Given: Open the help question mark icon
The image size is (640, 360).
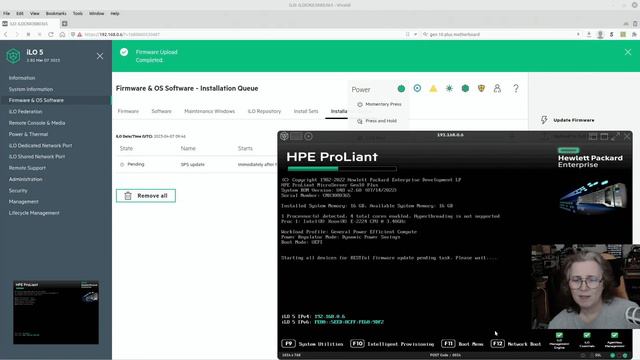Looking at the screenshot, I should [516, 88].
